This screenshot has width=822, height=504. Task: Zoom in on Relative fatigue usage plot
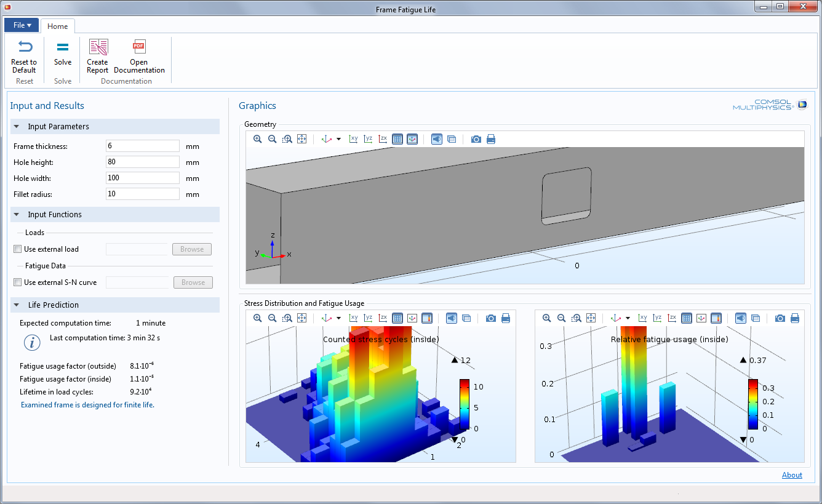point(547,318)
